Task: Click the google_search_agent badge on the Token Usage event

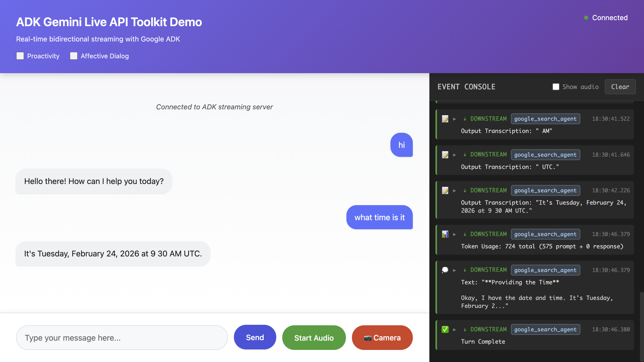Action: pos(545,234)
